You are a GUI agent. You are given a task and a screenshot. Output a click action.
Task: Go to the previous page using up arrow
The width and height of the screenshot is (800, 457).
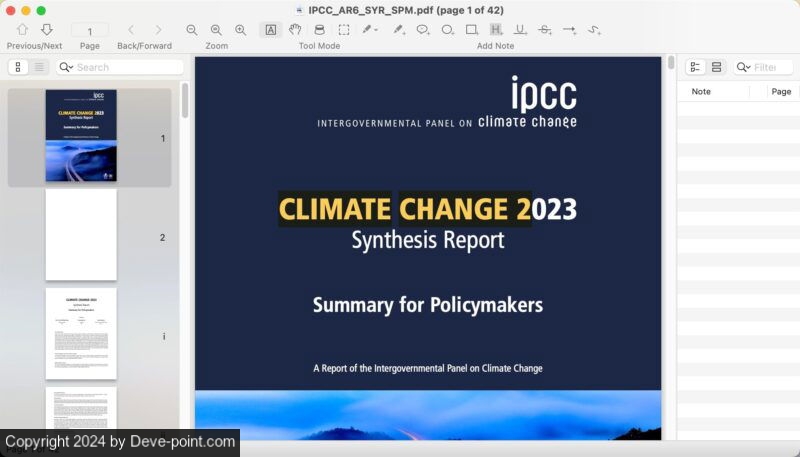click(x=22, y=30)
